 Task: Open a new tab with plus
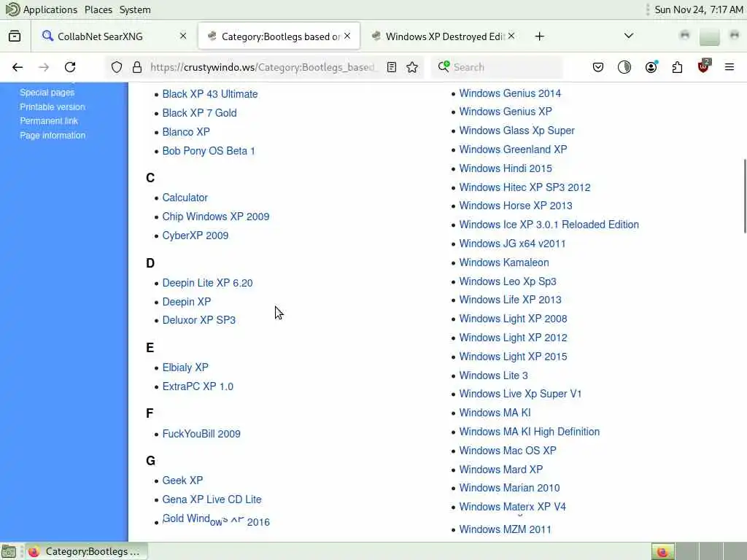coord(540,36)
